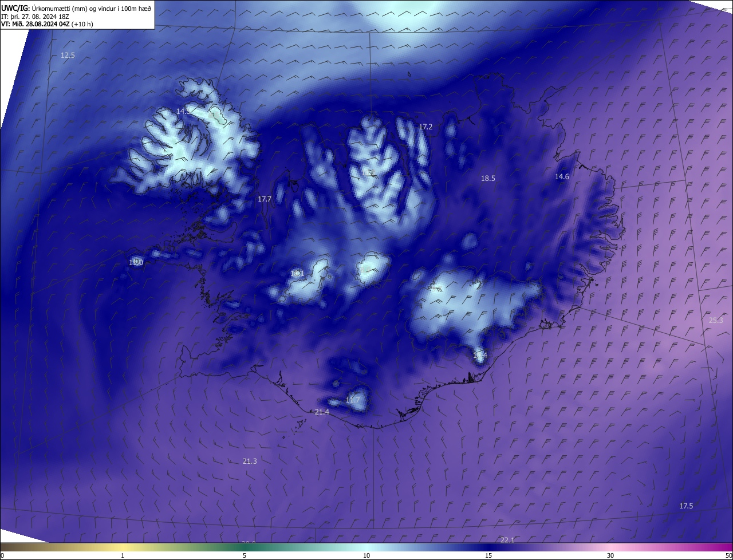Click the 0 tick on the color scale
The image size is (733, 560).
(2, 556)
